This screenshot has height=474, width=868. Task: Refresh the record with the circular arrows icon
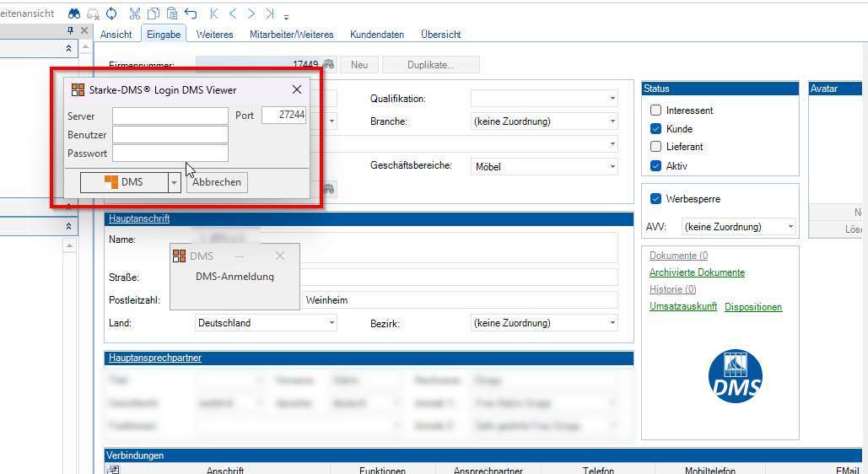(x=111, y=13)
